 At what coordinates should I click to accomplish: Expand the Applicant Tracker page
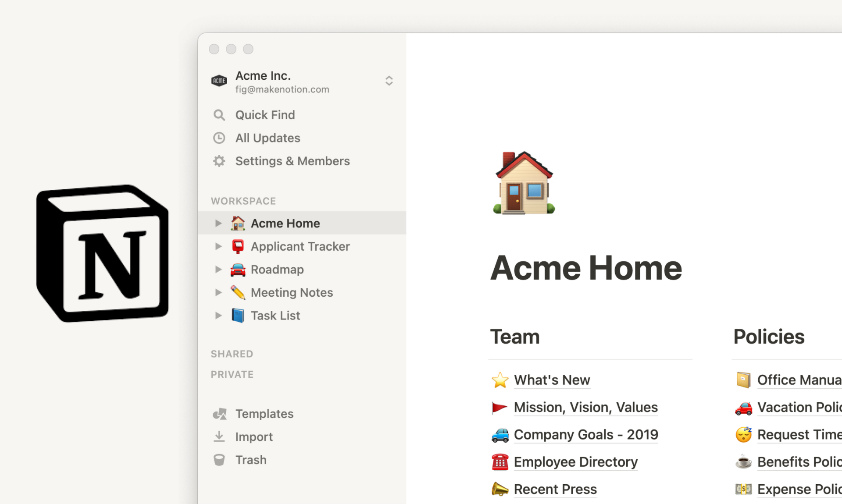point(218,246)
